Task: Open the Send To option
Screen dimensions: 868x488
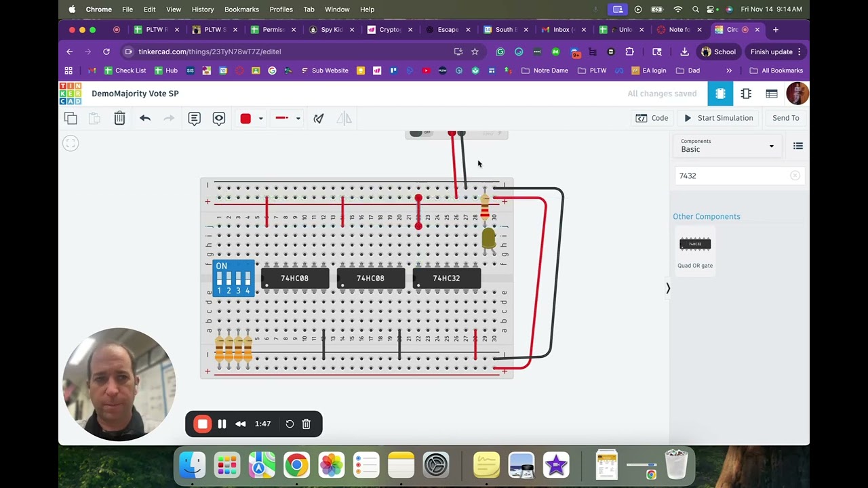Action: point(786,118)
